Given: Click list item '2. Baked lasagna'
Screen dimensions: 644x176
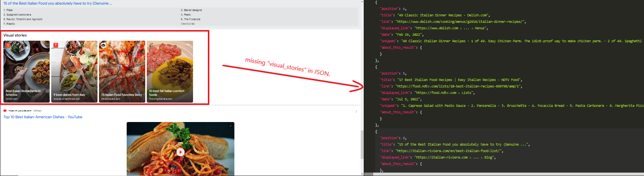Looking at the screenshot, I should click(191, 10).
